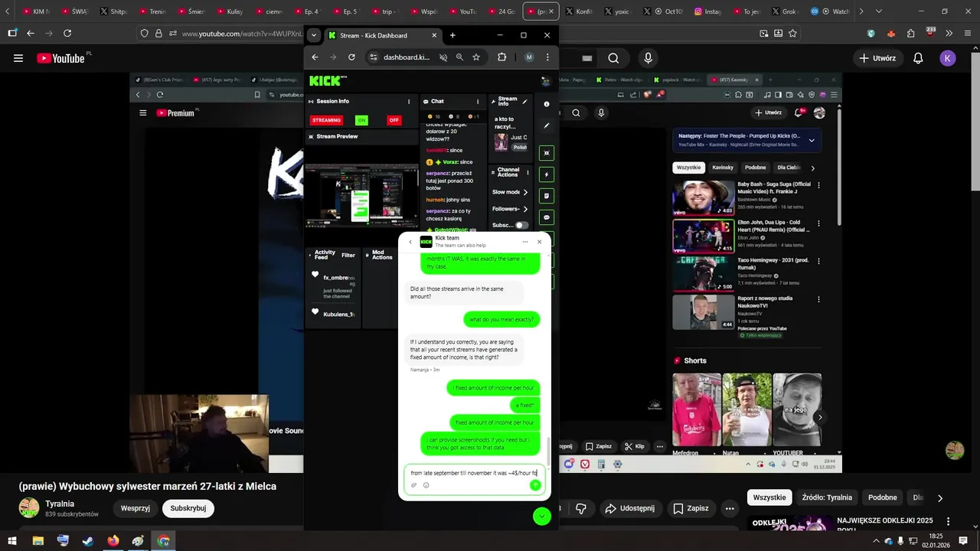980x551 pixels.
Task: Close the Kick team chat widget
Action: [x=539, y=242]
